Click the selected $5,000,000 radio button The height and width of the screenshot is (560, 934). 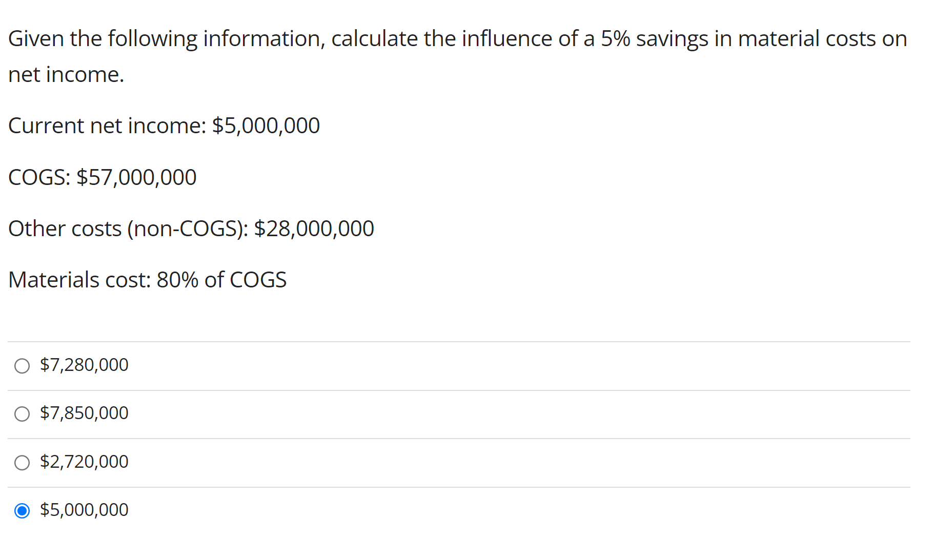pos(22,511)
